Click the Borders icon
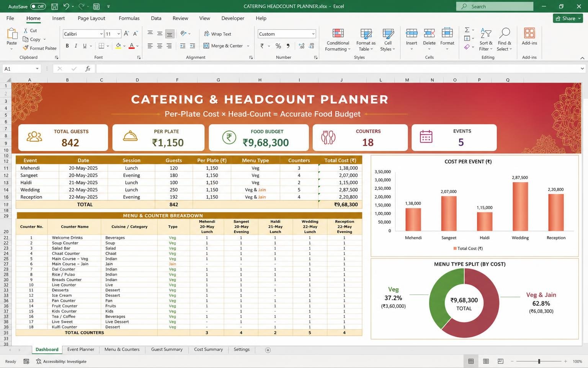This screenshot has height=368, width=588. click(101, 46)
